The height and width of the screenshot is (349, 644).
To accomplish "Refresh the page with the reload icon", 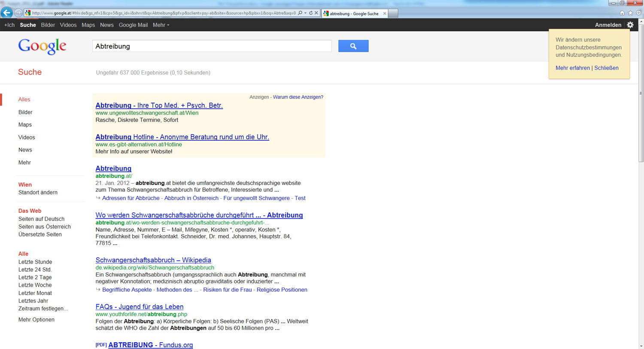I will (311, 13).
